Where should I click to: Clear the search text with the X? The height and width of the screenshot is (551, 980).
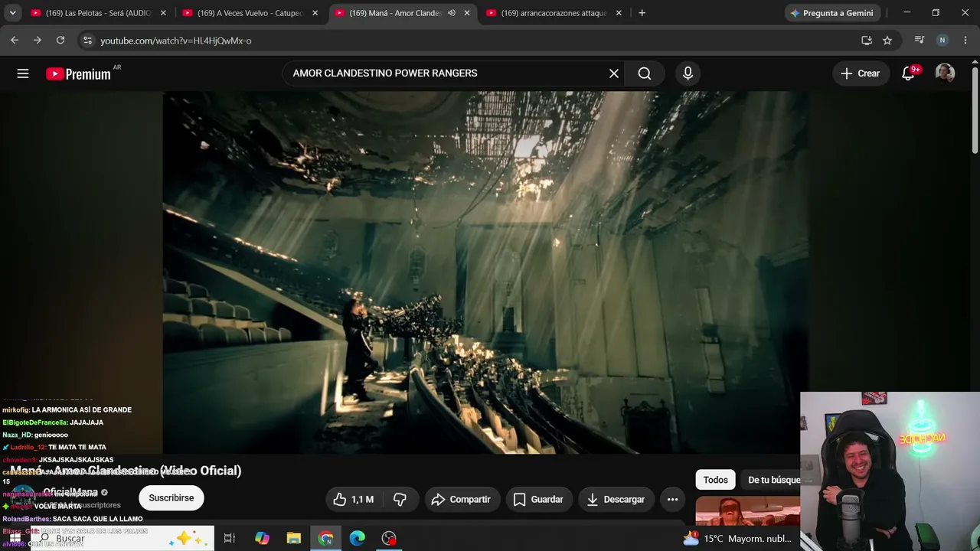coord(614,73)
